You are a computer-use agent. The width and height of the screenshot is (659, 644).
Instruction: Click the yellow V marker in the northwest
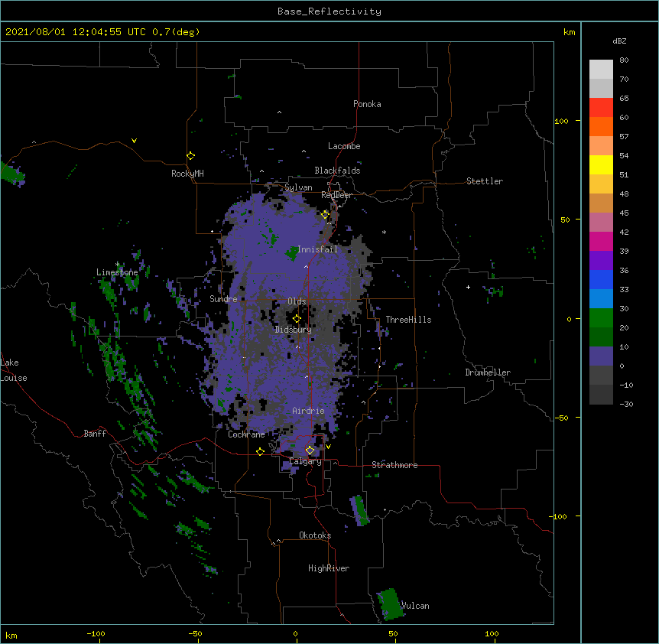(x=134, y=141)
